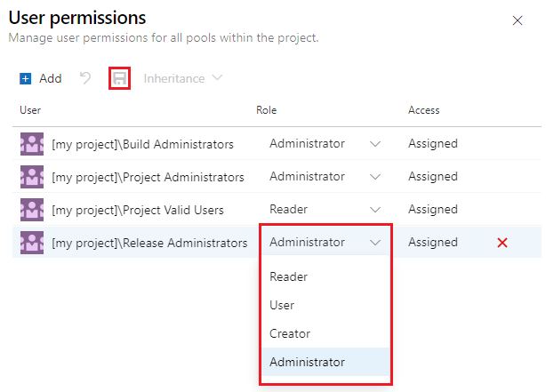Viewport: 546px width, 392px height.
Task: Click Project Administrators group avatar icon
Action: point(32,177)
